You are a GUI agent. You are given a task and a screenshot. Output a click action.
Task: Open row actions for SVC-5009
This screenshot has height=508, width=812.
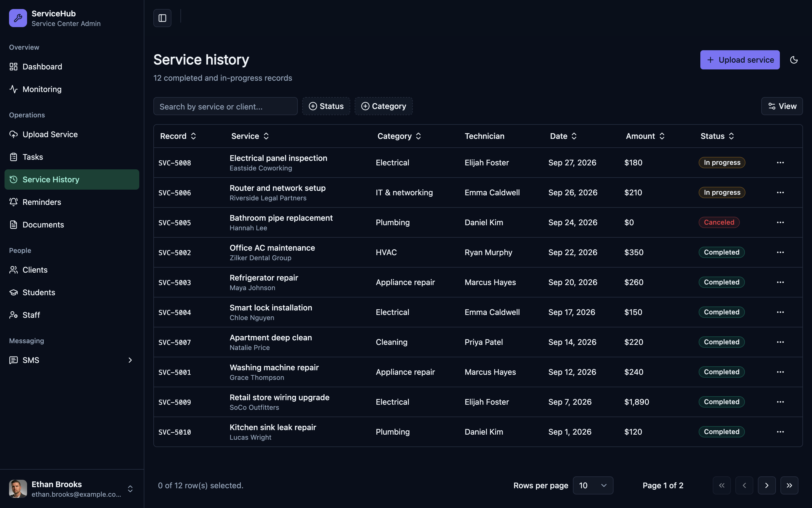point(780,402)
